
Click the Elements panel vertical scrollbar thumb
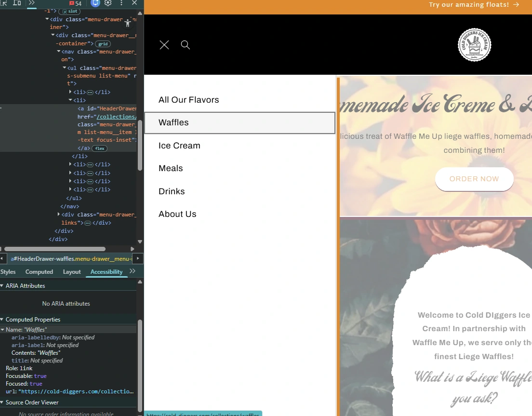click(x=140, y=145)
